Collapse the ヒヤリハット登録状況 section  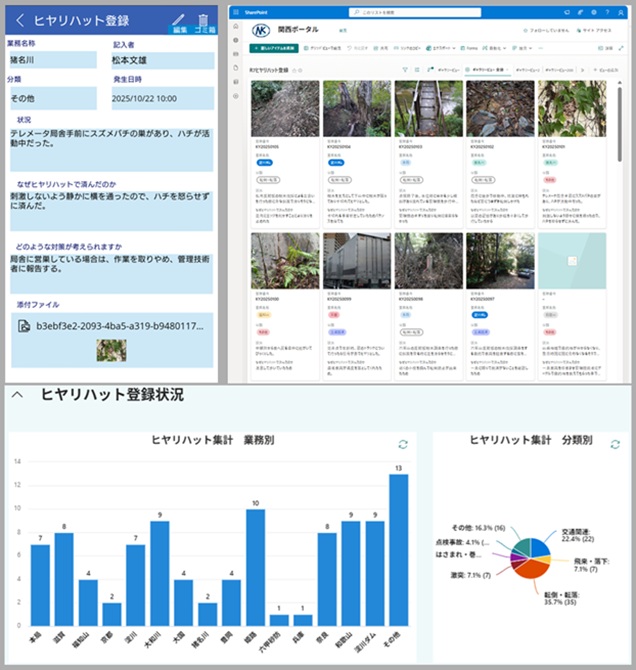click(x=17, y=395)
